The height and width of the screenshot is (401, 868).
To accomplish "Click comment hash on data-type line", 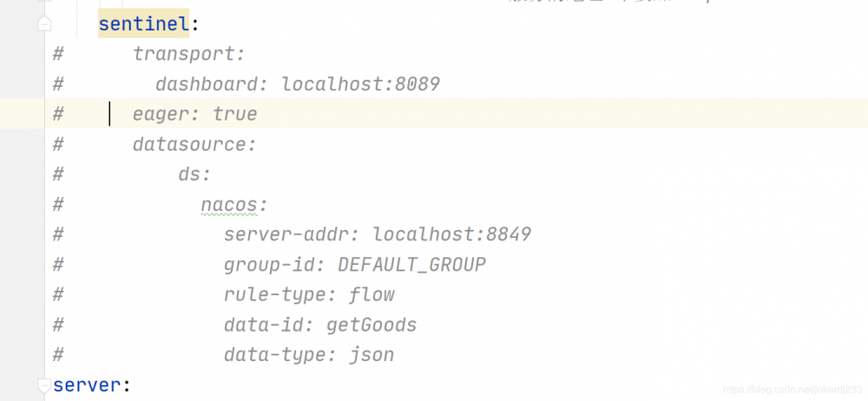I will coord(59,355).
